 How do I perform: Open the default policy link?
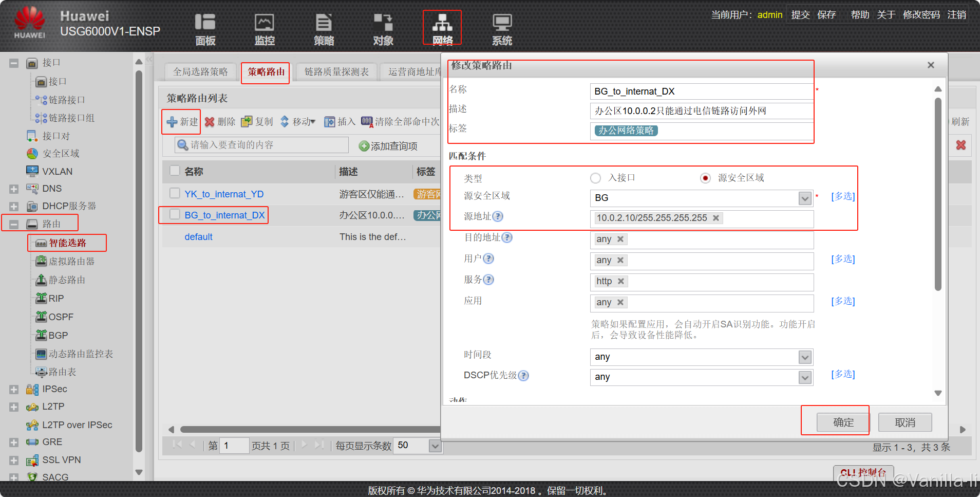point(198,237)
